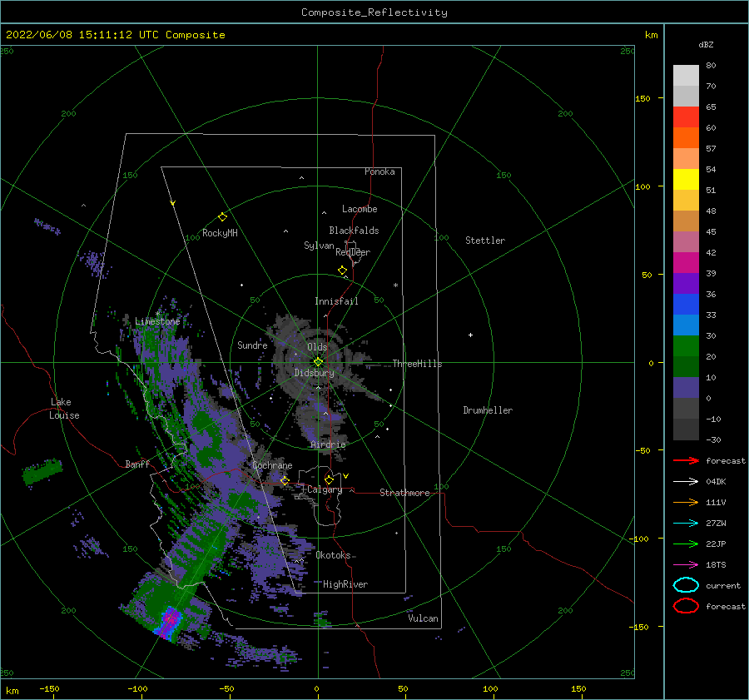Click the Stettler label

click(485, 241)
